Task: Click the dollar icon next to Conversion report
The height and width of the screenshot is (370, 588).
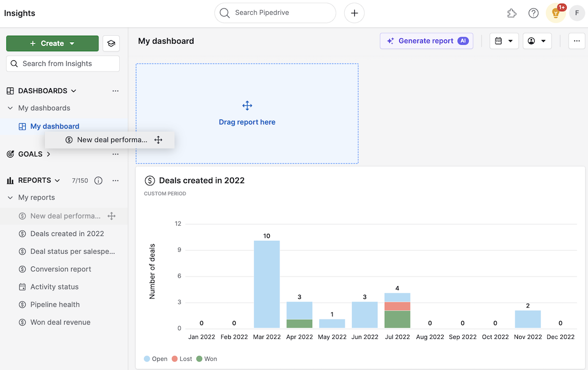Action: pos(22,269)
